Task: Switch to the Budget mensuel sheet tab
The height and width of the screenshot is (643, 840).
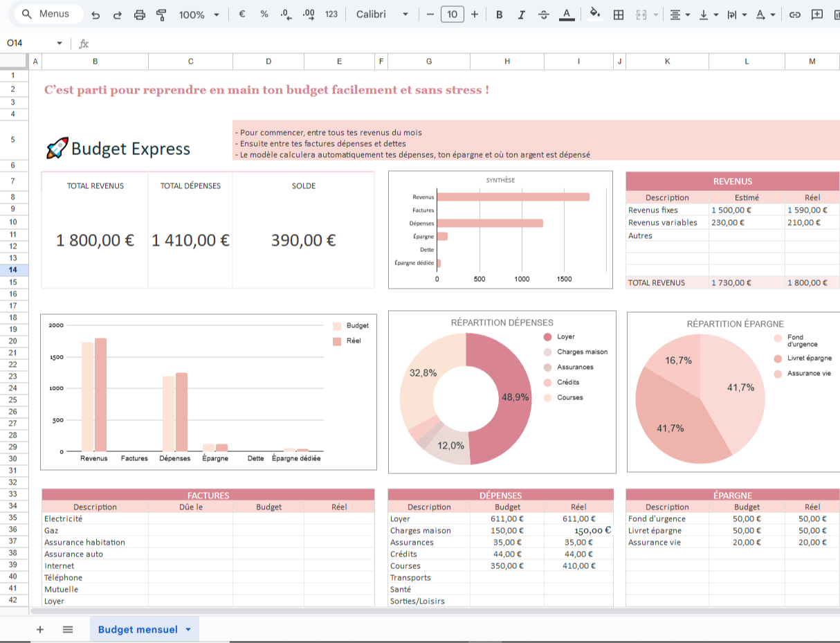Action: (138, 629)
